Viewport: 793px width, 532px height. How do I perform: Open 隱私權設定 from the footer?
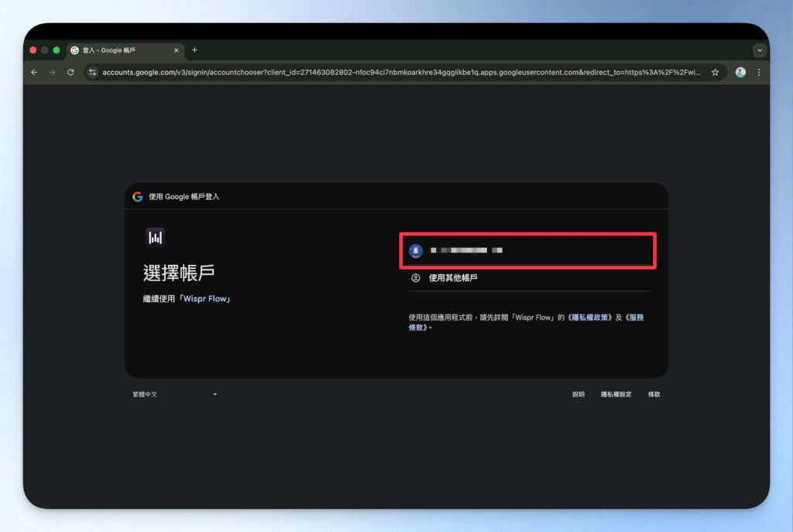pos(617,394)
